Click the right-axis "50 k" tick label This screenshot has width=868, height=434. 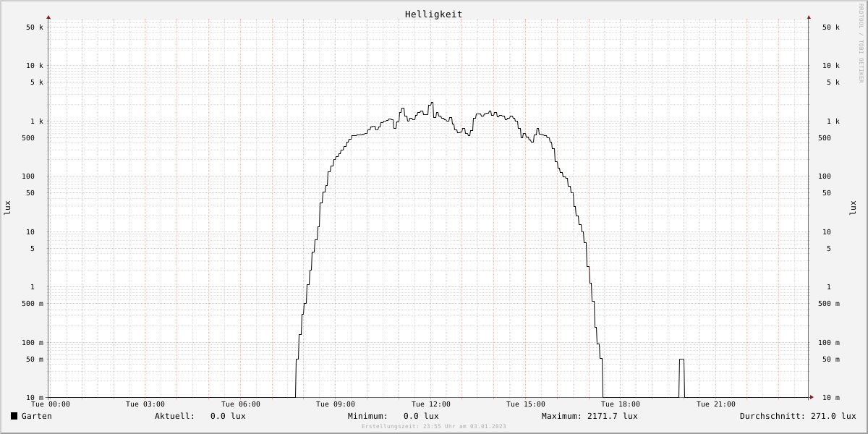pyautogui.click(x=831, y=27)
